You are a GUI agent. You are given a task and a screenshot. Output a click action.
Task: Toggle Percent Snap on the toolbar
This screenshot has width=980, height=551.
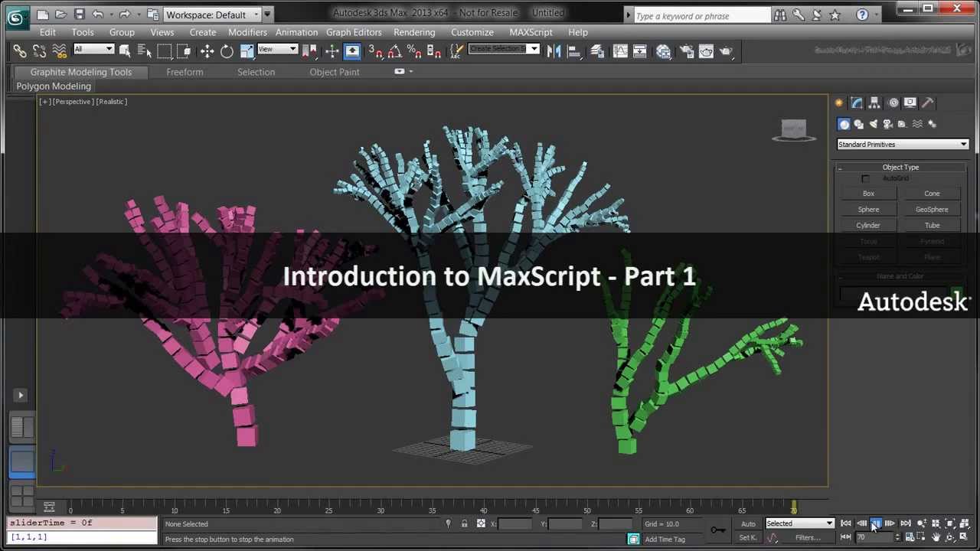click(414, 51)
